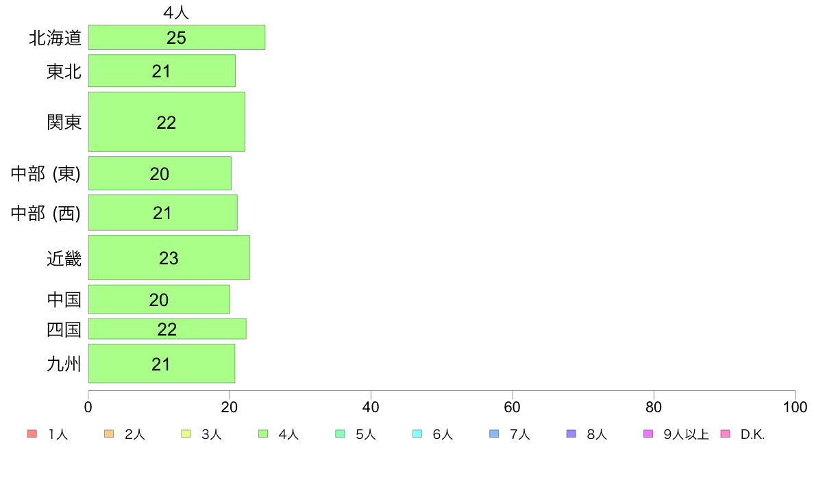The height and width of the screenshot is (504, 814).
Task: Click the 中国 bar showing 20
Action: tap(159, 299)
